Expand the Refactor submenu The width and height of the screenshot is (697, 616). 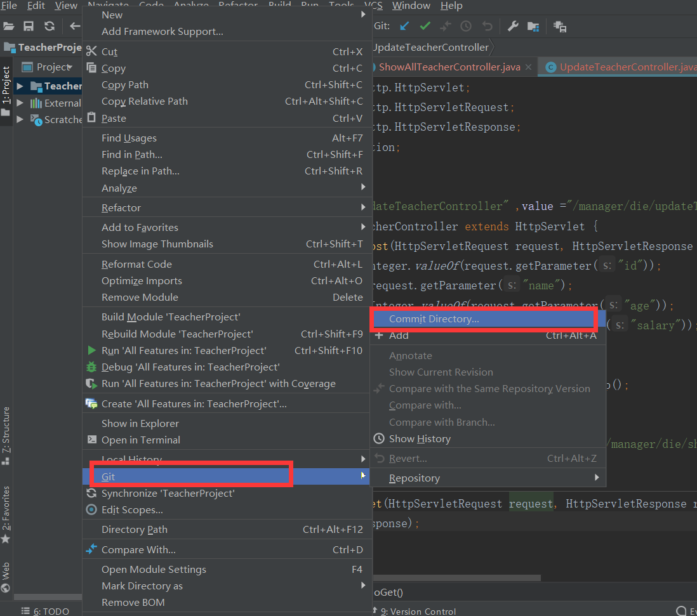(227, 207)
